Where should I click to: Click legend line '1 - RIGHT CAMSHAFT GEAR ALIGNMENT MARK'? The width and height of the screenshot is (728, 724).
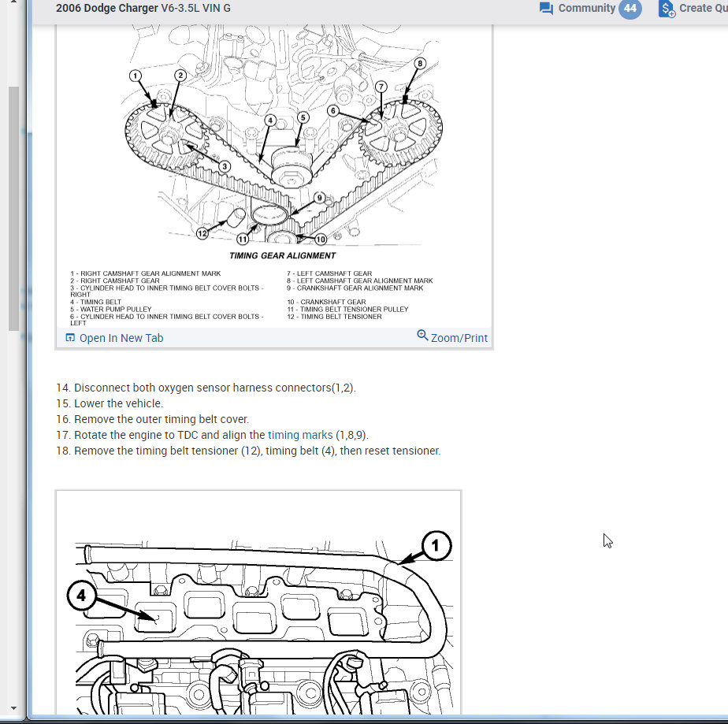pos(146,273)
